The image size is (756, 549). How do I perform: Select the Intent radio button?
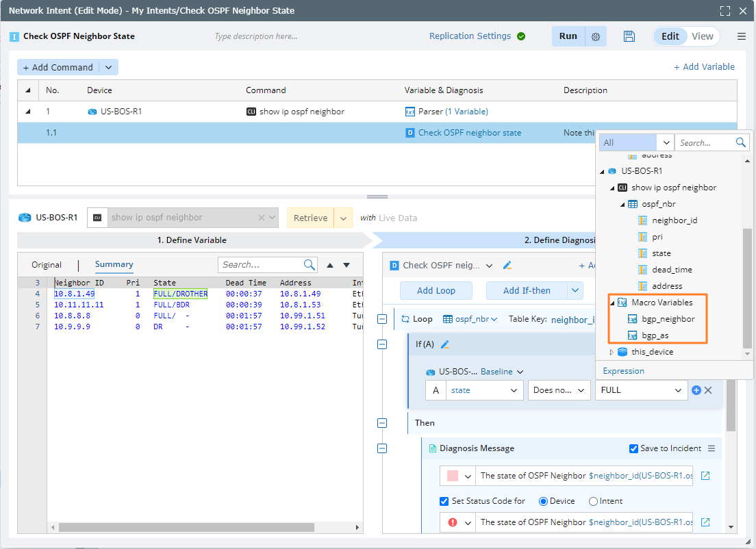pyautogui.click(x=593, y=501)
